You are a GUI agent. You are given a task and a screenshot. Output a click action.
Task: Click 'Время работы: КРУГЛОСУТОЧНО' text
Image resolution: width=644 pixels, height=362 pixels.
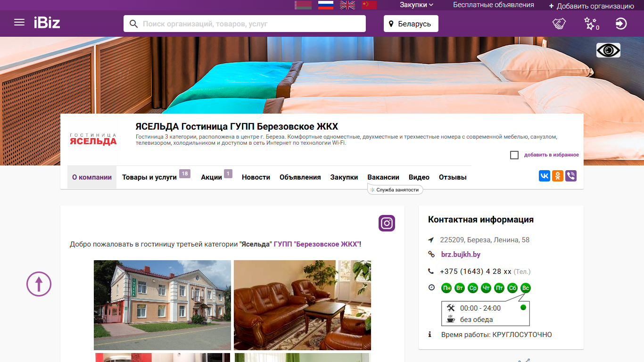coord(496,335)
